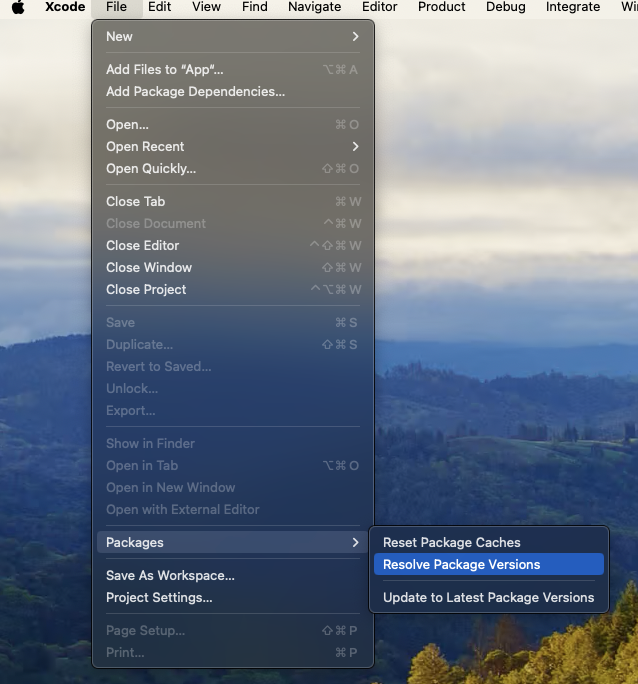
Task: Open the Debug menu
Action: click(x=505, y=7)
